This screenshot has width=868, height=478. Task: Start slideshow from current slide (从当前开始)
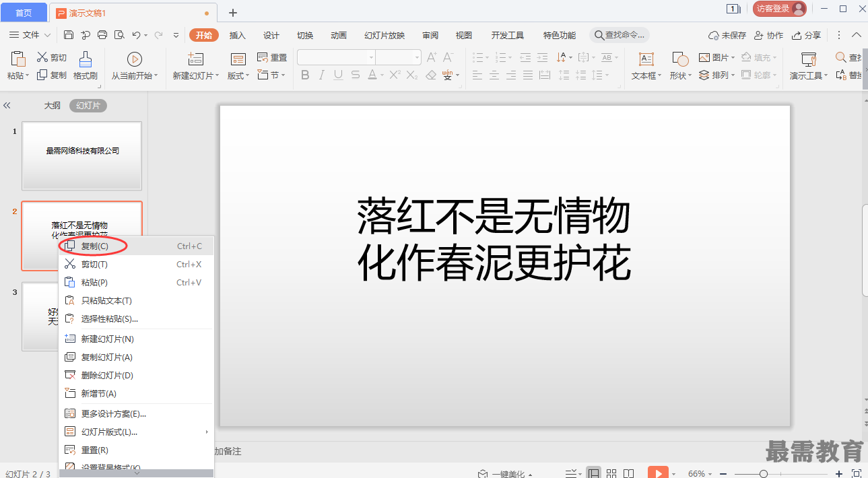coord(135,65)
